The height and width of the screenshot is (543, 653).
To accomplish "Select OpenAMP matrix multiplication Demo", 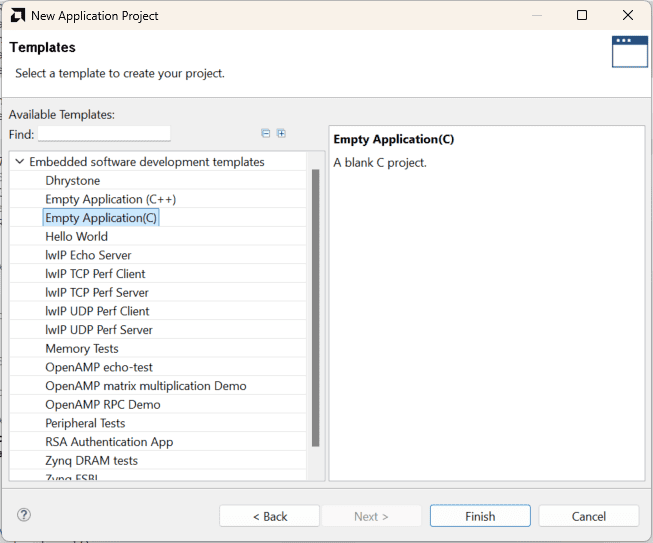I will point(145,386).
